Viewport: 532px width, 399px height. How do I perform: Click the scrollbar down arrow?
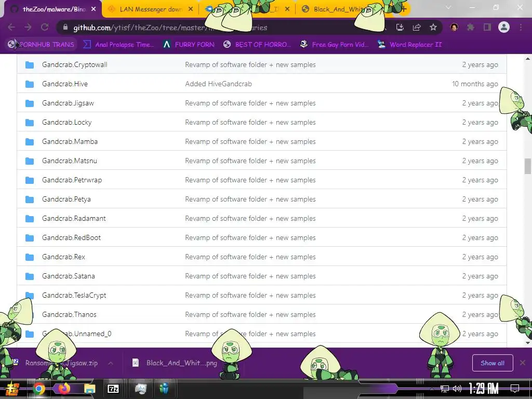point(528,343)
